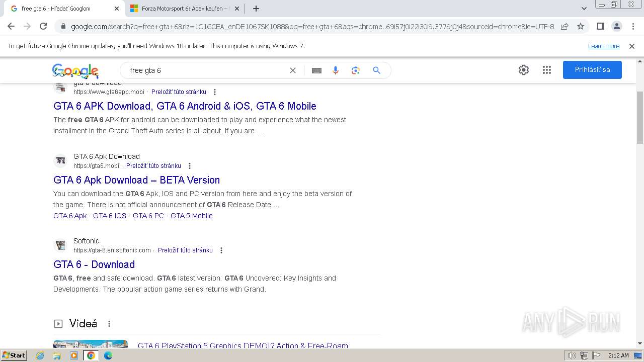Dismiss the Chrome update notice
The image size is (644, 362).
click(632, 46)
